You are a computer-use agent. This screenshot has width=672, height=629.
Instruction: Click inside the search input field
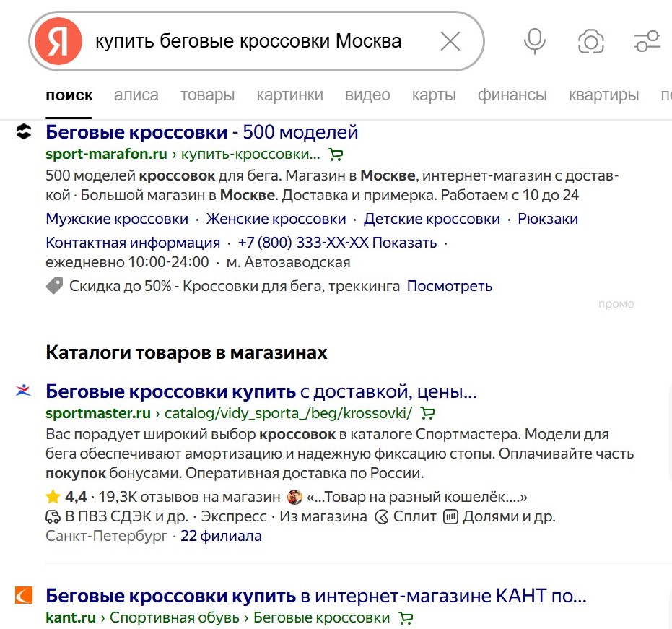tap(253, 41)
